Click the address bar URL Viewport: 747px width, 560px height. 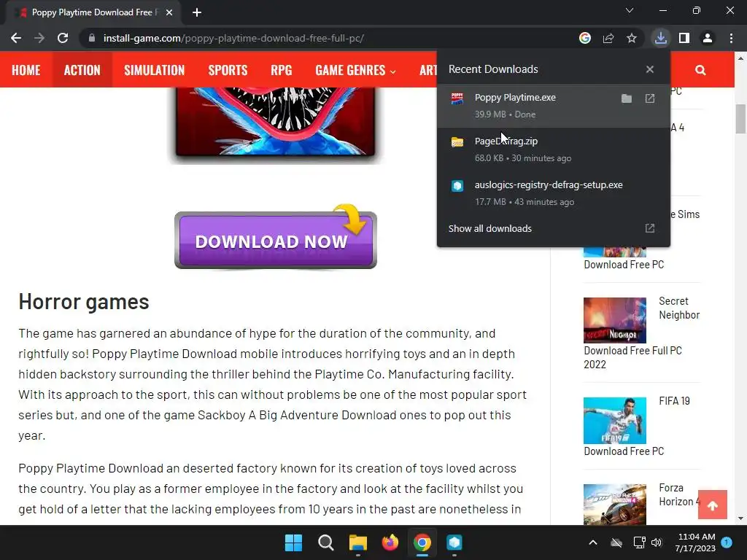(233, 38)
